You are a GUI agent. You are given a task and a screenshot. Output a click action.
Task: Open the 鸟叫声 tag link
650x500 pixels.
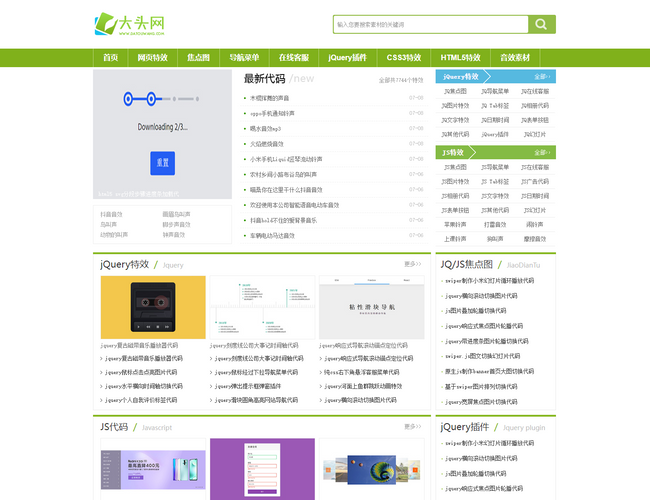pyautogui.click(x=109, y=224)
